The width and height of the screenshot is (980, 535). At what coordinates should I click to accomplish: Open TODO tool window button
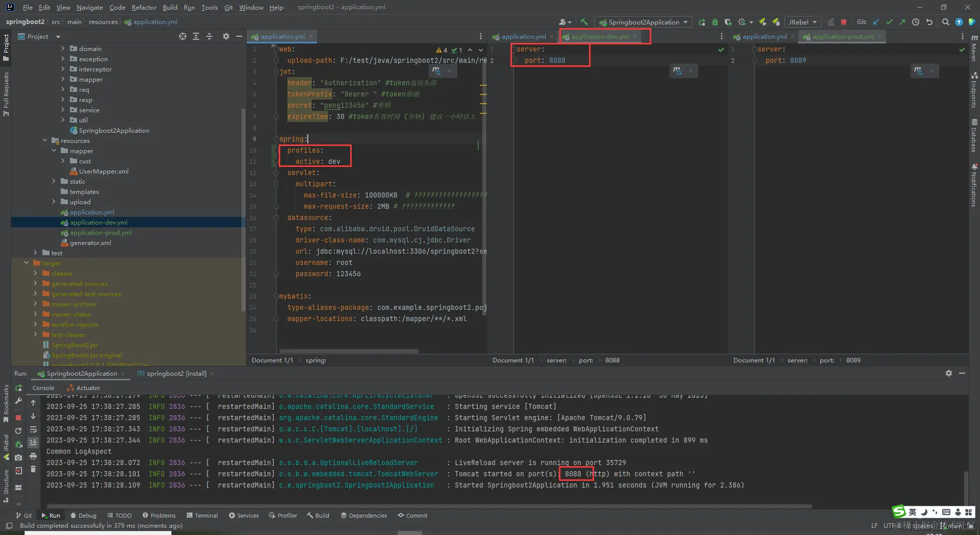pos(119,516)
